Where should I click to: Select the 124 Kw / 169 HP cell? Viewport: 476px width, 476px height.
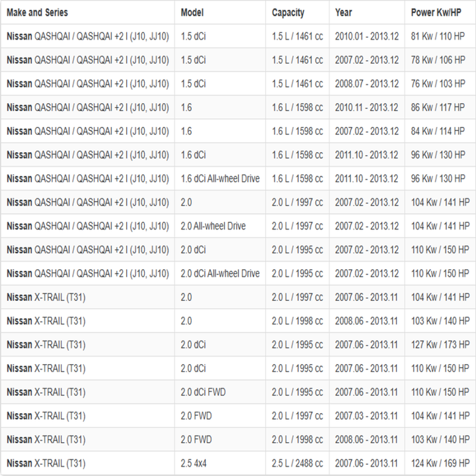(440, 464)
